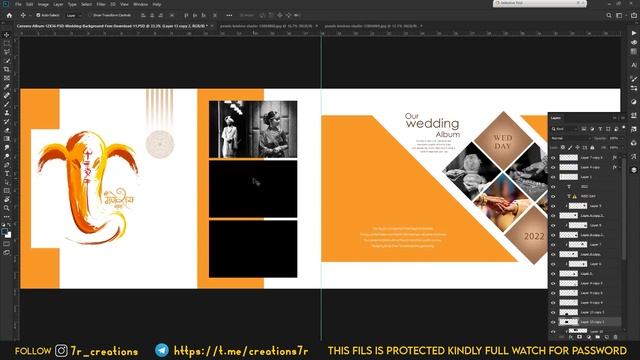Select the Eyedropper tool

[7, 87]
